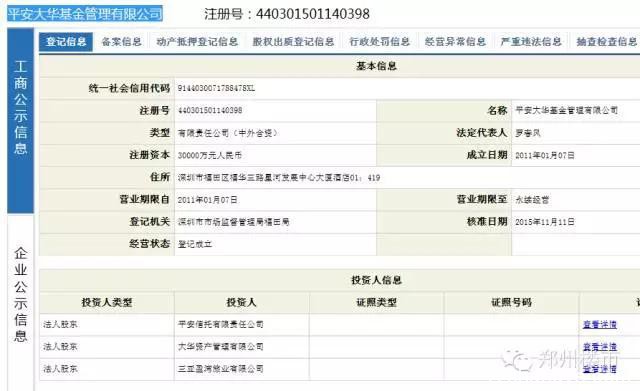640x391 pixels.
Task: Click investor 三亚盈湾旅业有限公司
Action: pos(220,369)
